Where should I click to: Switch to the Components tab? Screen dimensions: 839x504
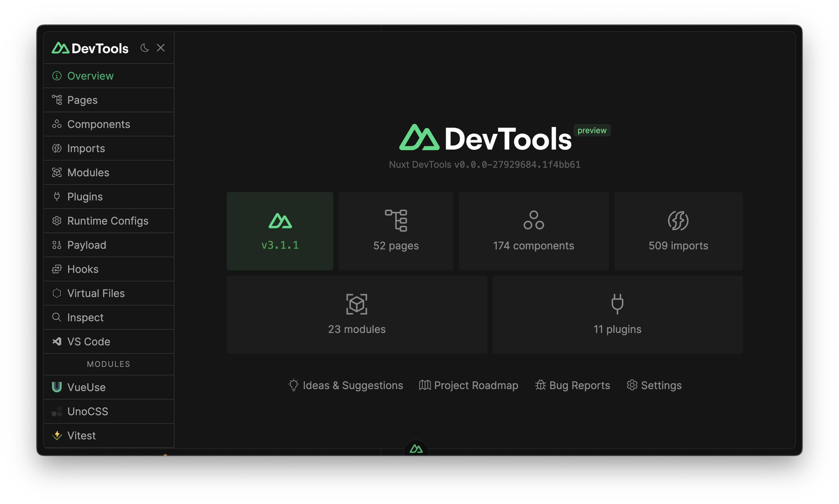tap(98, 124)
